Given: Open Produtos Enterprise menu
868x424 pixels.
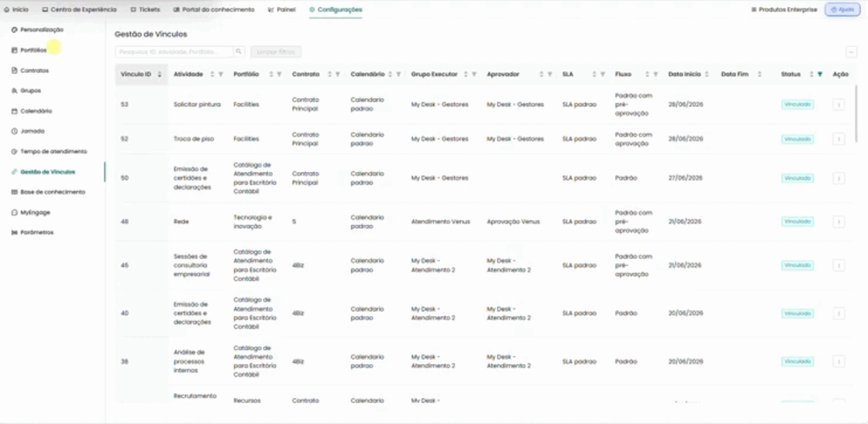Looking at the screenshot, I should coord(784,10).
